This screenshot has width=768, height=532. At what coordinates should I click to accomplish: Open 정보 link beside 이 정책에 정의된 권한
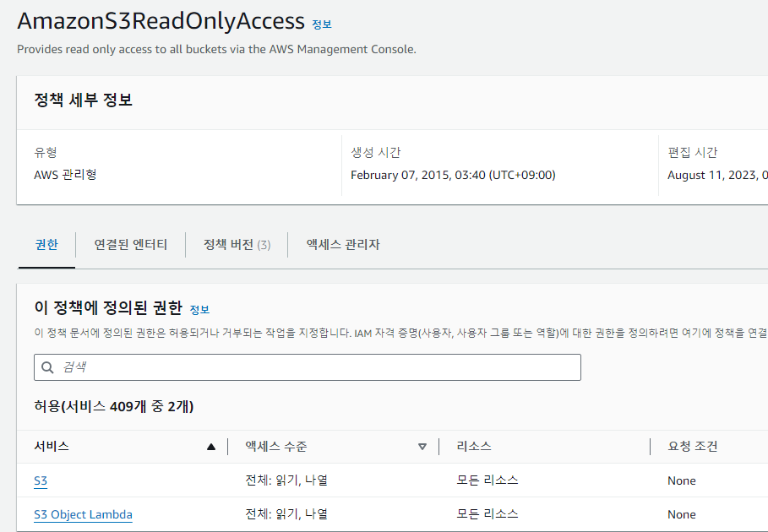(x=199, y=309)
